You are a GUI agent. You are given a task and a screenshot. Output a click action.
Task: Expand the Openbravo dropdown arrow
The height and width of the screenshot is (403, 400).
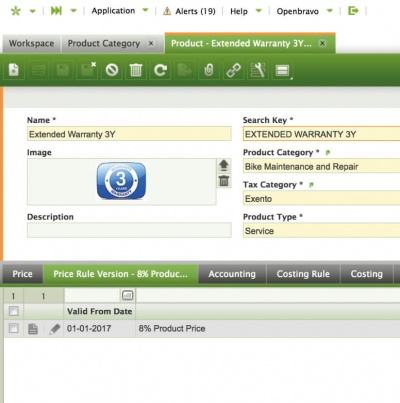click(x=329, y=11)
